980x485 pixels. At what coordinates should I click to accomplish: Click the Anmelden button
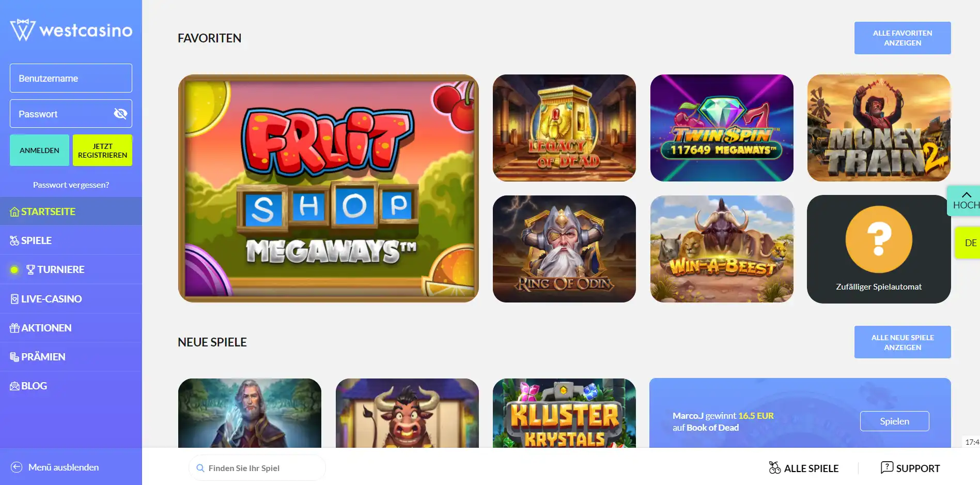pos(39,150)
